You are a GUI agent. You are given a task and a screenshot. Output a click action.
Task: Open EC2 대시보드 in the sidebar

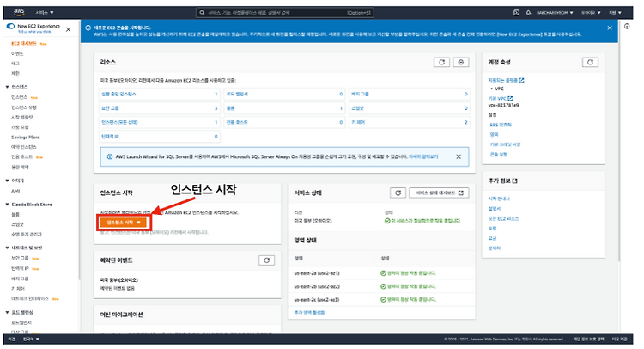[24, 44]
